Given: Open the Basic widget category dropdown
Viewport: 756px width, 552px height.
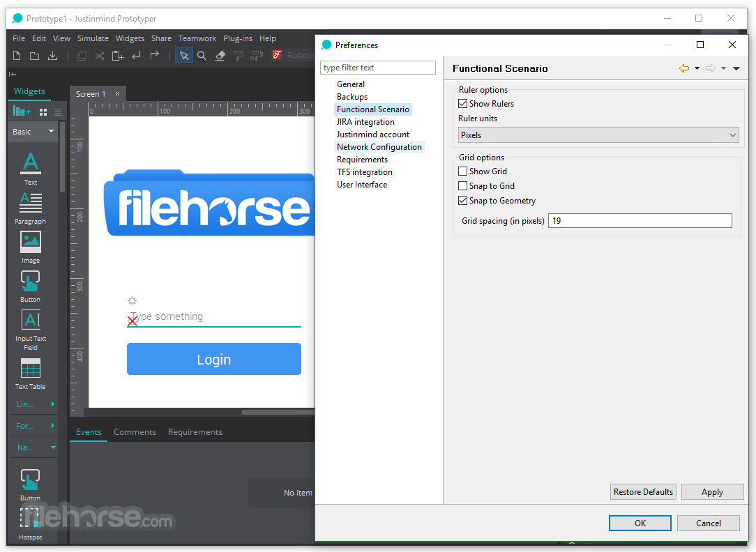Looking at the screenshot, I should [x=33, y=132].
